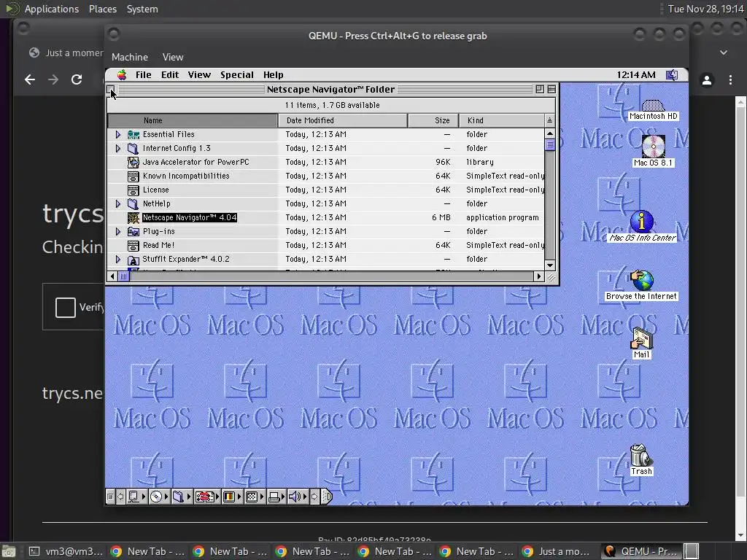
Task: Select the StuffIt Expander 4.0.2 folder icon
Action: [x=133, y=259]
